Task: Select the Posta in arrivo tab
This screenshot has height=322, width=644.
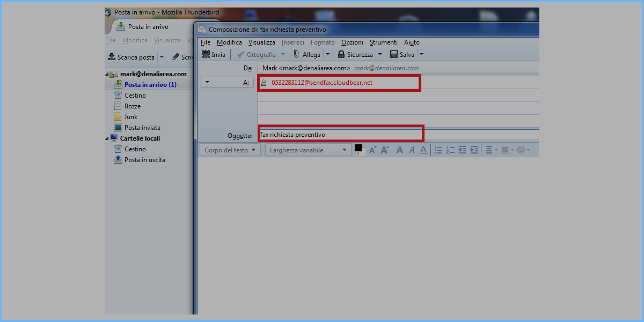Action: tap(143, 27)
